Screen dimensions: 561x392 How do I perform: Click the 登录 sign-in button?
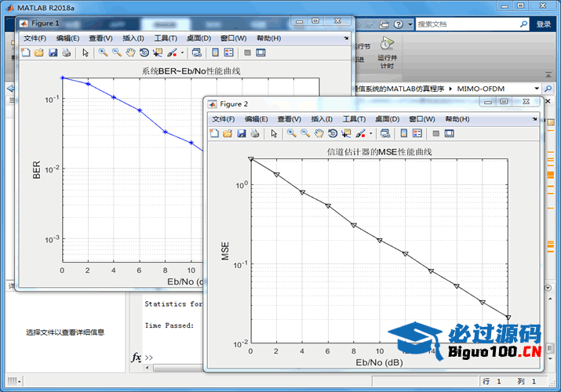(x=544, y=24)
